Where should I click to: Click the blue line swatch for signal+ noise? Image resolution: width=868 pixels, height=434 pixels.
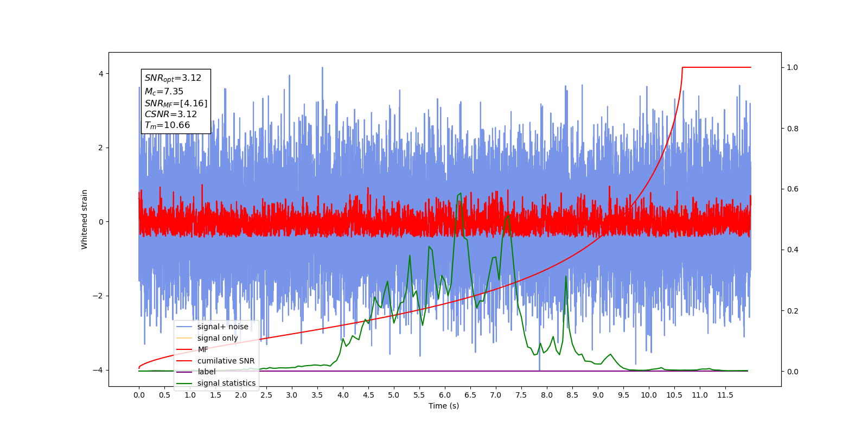(x=185, y=327)
